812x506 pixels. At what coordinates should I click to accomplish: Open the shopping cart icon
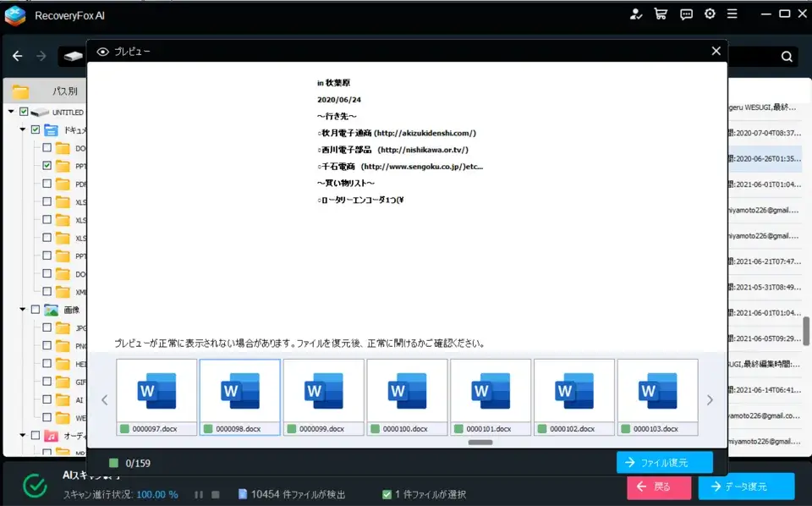coord(661,14)
